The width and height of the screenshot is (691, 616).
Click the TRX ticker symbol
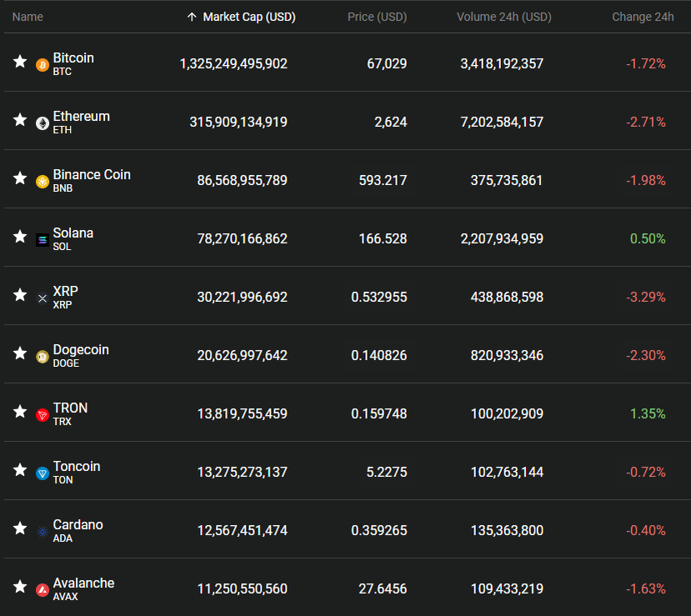tap(63, 422)
